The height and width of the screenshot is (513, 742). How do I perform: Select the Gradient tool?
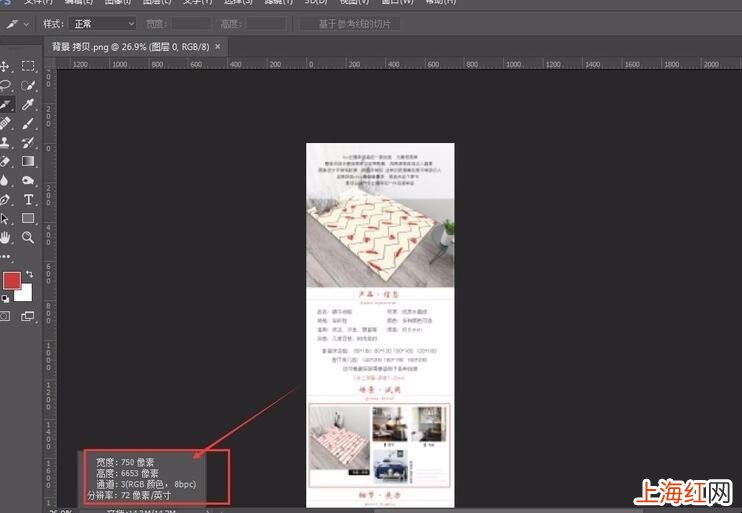click(28, 161)
